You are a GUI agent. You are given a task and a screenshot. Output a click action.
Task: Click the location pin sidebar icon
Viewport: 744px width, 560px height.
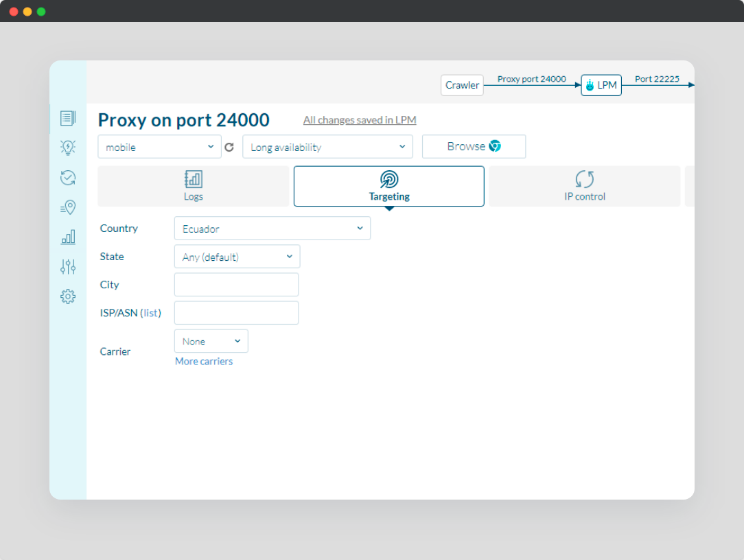click(67, 207)
